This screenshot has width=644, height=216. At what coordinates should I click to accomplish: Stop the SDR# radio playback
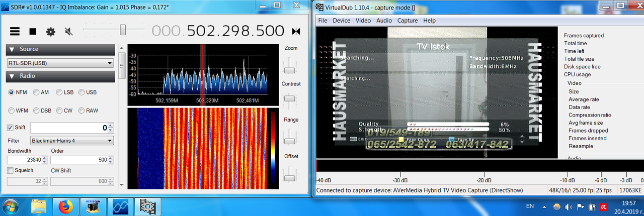33,31
